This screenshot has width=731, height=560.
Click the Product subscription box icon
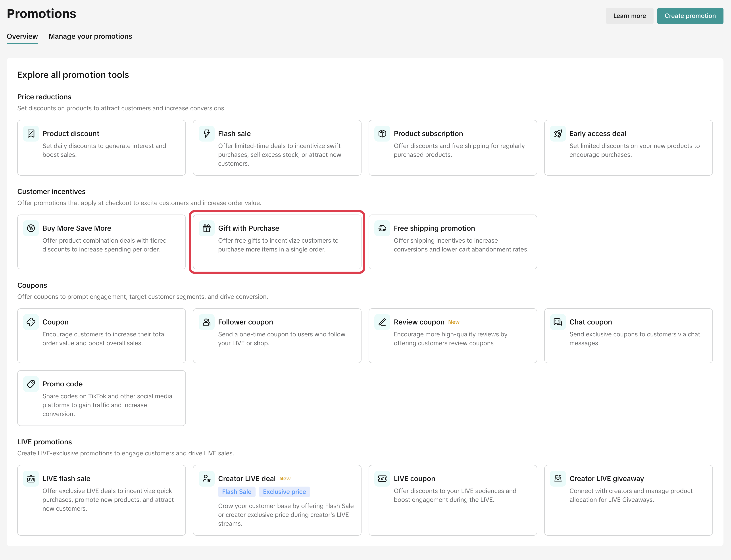tap(382, 134)
